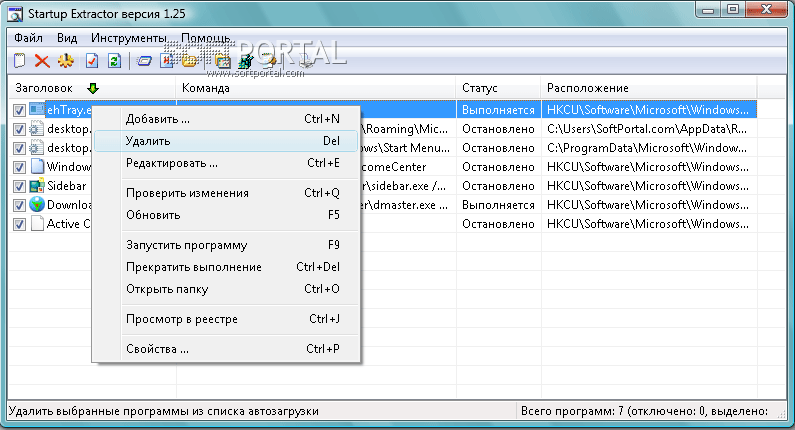The width and height of the screenshot is (795, 430).
Task: Maximize the Startup Extractor window
Action: point(734,10)
